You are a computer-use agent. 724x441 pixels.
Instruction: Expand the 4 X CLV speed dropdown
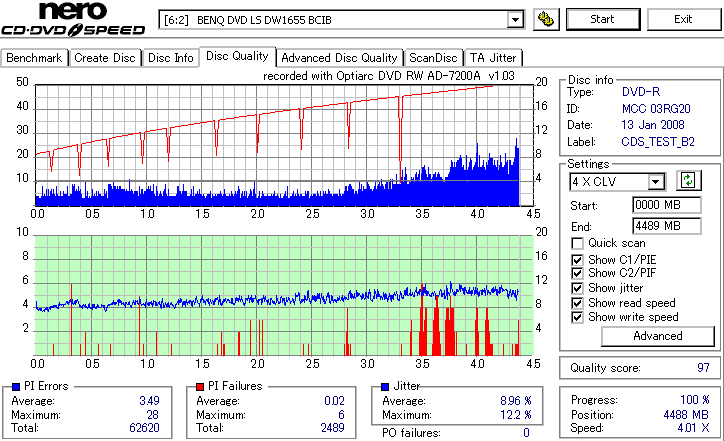coord(655,182)
